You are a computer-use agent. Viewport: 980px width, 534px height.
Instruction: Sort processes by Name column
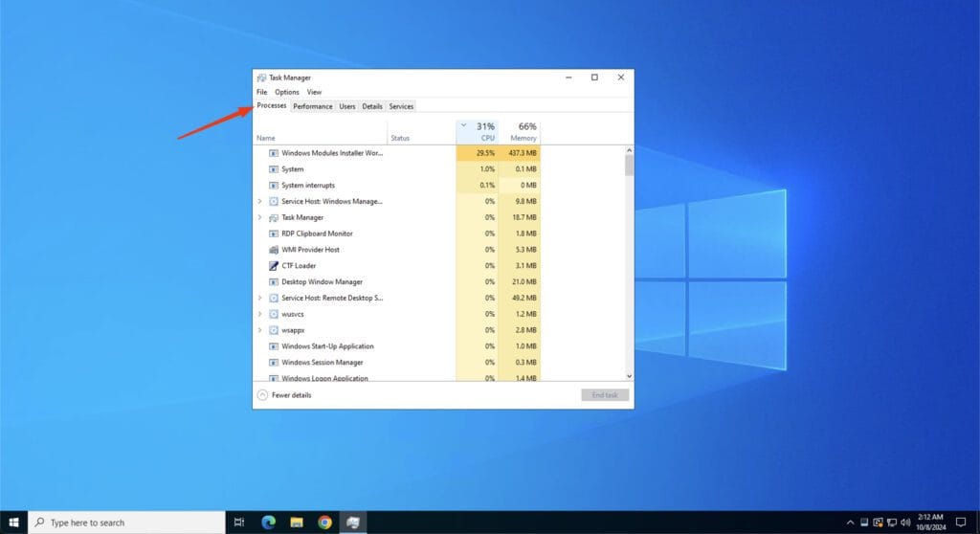coord(320,132)
